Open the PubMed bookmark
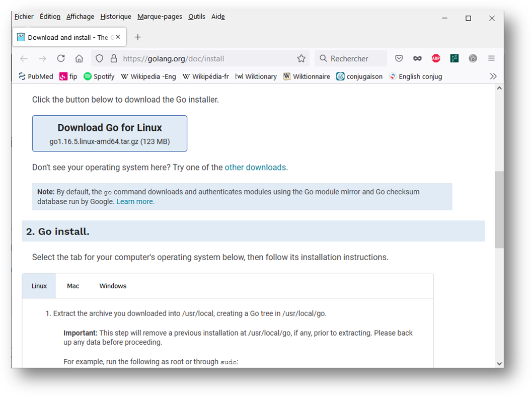This screenshot has height=396, width=532. [x=35, y=76]
